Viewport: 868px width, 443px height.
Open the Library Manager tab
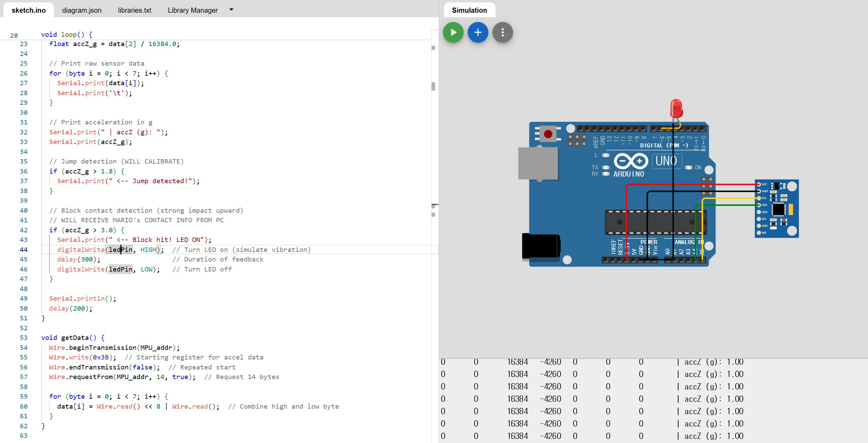point(193,10)
